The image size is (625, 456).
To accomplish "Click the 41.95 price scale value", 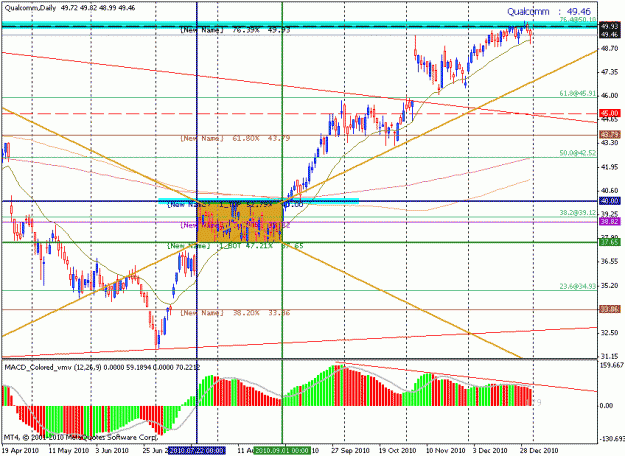I will [x=610, y=167].
